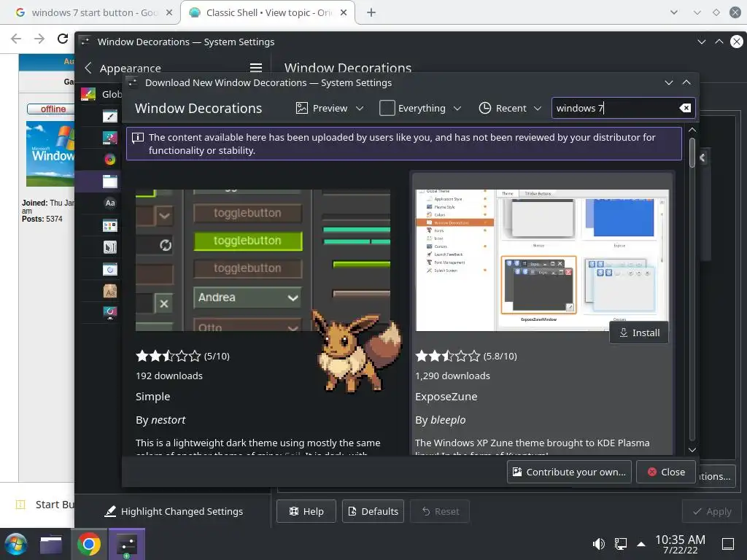Show desktop using the tray corner icon
Screen dimensions: 747x560
tap(728, 544)
